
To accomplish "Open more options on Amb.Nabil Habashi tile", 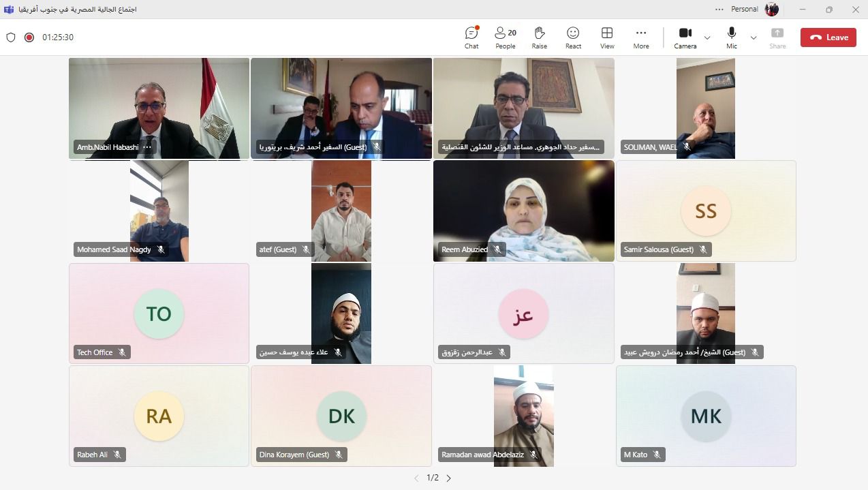I will pos(147,147).
